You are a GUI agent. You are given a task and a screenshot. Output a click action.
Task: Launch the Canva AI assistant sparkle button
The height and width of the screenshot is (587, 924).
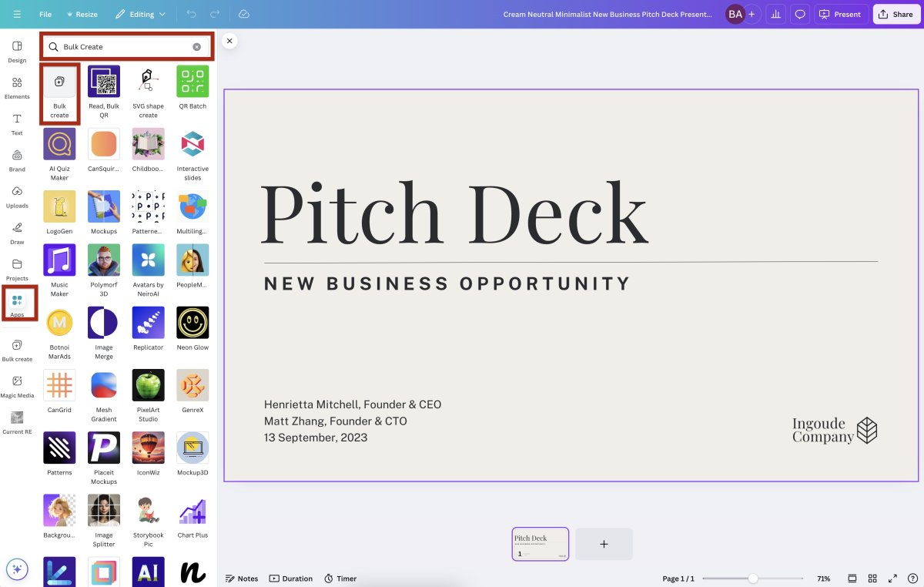pyautogui.click(x=17, y=569)
